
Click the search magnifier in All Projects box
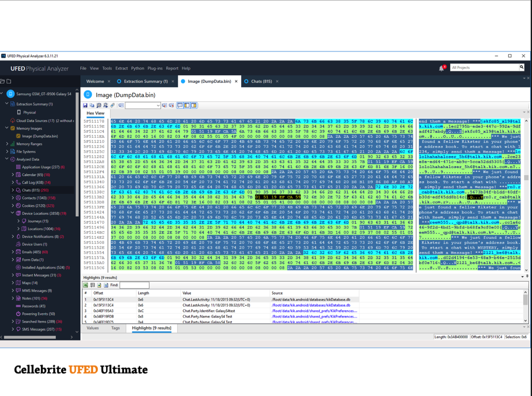coord(521,67)
